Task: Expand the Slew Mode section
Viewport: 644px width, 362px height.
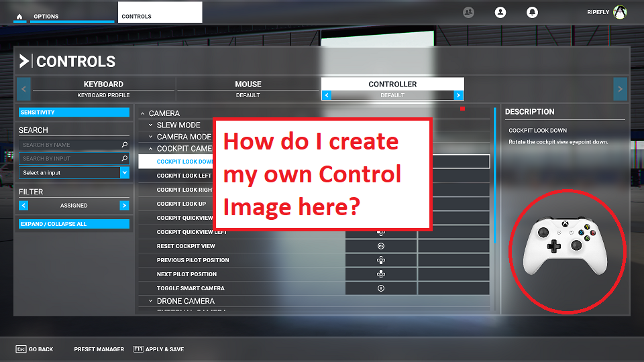Action: [151, 125]
